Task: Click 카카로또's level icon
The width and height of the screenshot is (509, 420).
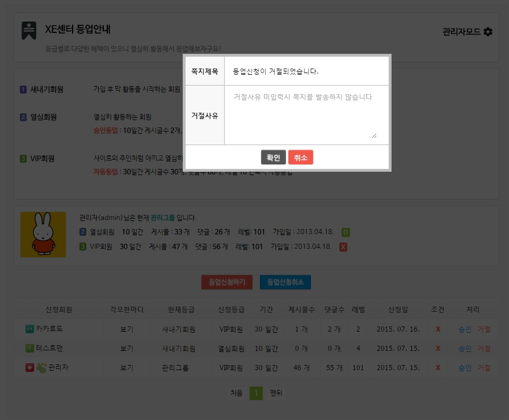Action: 30,329
